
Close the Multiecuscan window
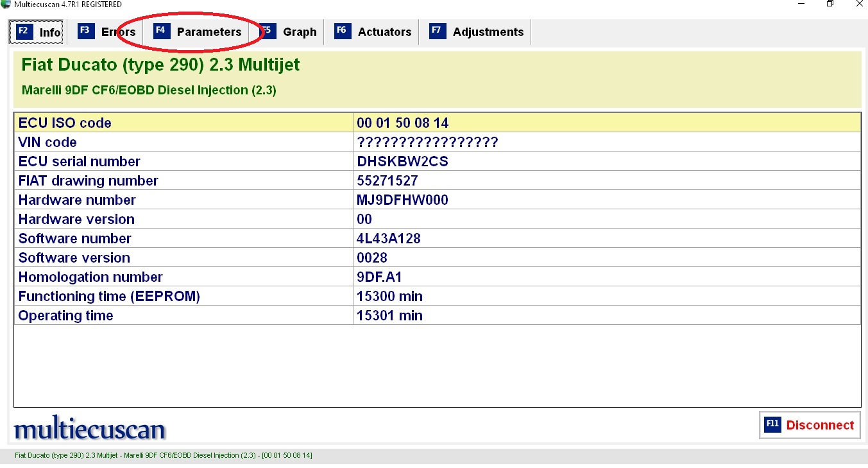(x=859, y=4)
